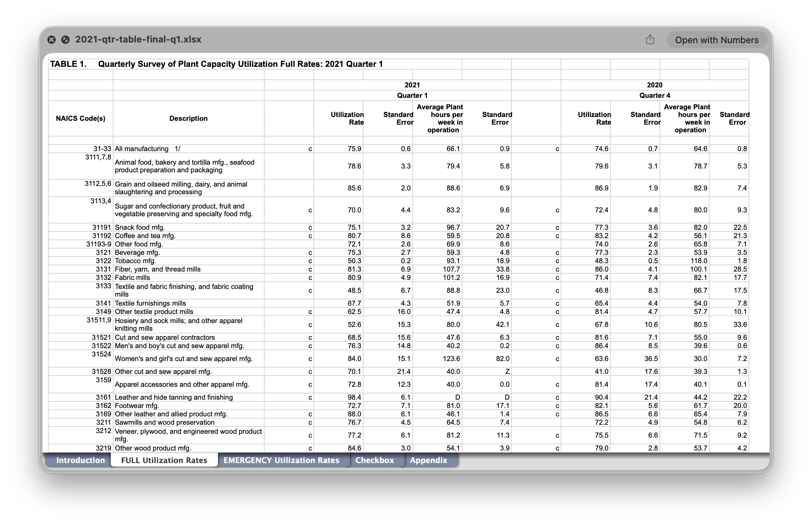Select 'Hosiery and sock mills' description cell
The image size is (812, 525).
tap(188, 324)
